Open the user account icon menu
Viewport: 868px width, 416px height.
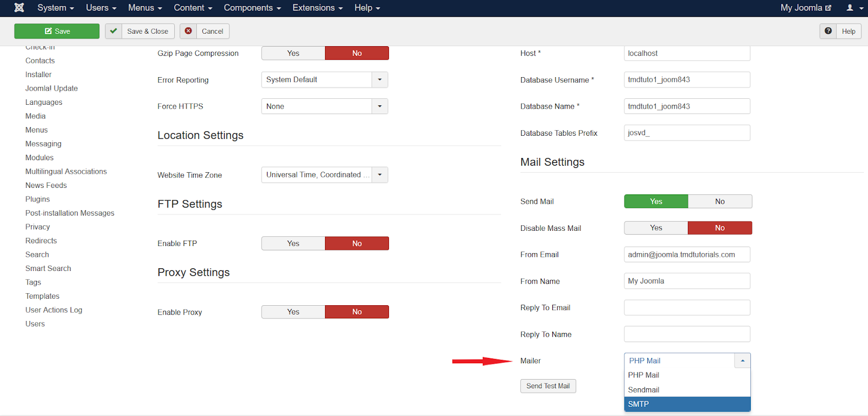tap(854, 8)
